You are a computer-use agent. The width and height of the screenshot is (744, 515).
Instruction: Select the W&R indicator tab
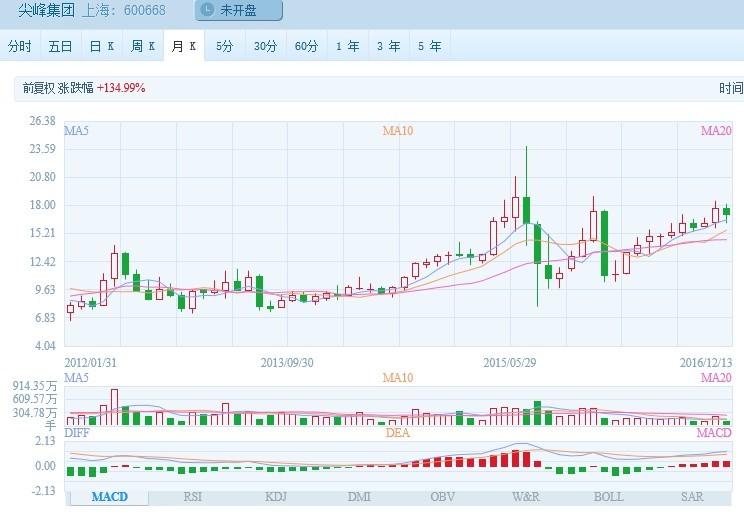pos(526,497)
